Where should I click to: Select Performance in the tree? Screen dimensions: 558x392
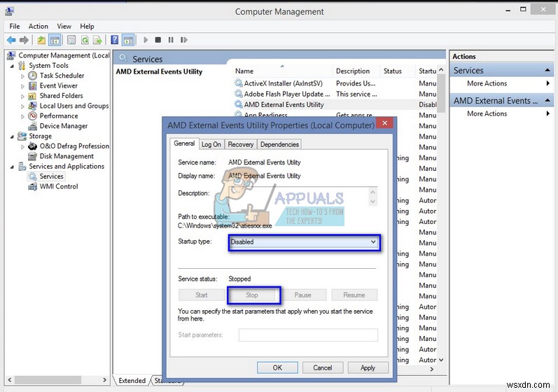click(x=59, y=116)
